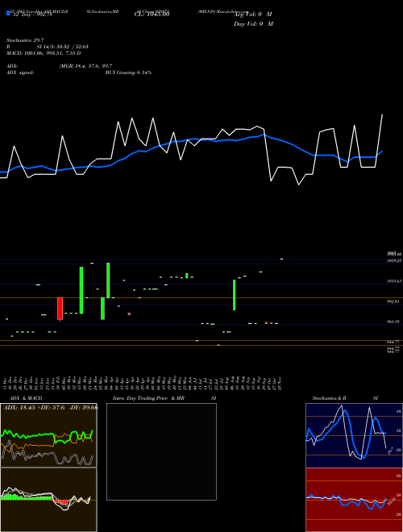
Task: Click the blue 12 Day SMA legend square
Action: tap(9, 13)
